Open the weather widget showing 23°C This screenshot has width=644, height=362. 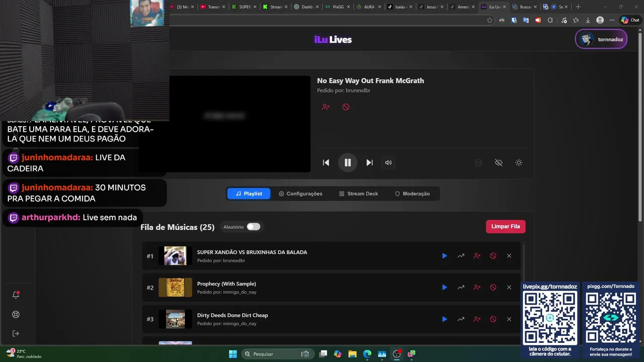tap(24, 354)
